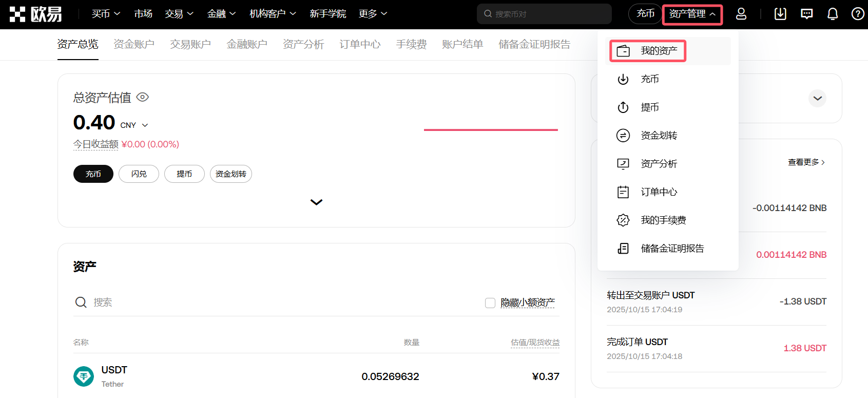Open the app download icon
This screenshot has width=868, height=398.
pos(780,14)
